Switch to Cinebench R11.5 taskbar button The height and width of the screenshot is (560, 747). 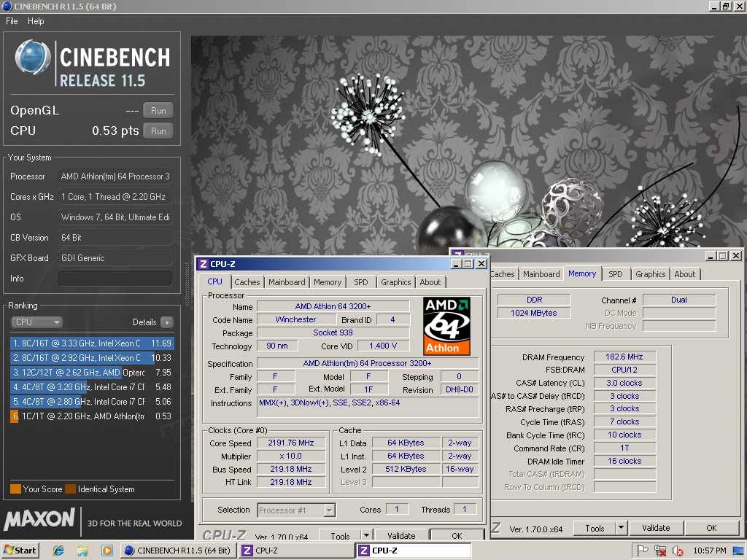(x=177, y=551)
